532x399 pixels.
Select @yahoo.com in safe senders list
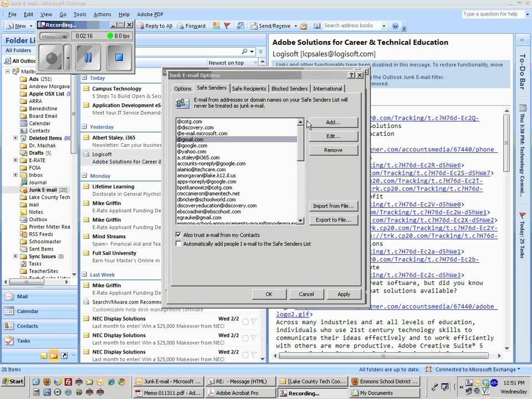click(237, 152)
